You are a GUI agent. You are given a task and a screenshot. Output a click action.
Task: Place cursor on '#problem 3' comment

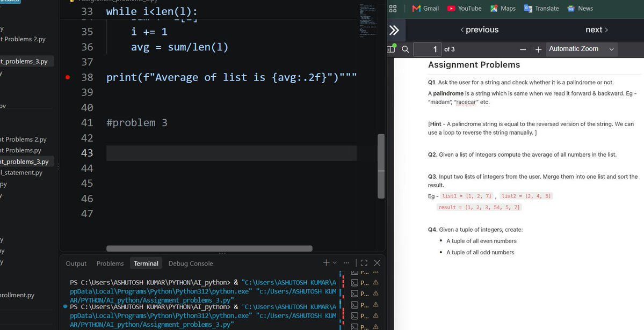point(137,123)
